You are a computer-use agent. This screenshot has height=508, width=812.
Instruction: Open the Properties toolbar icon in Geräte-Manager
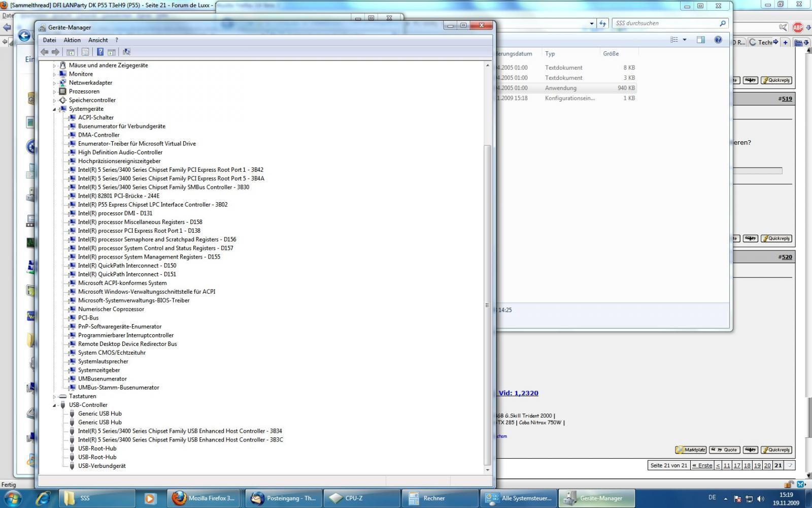click(85, 52)
